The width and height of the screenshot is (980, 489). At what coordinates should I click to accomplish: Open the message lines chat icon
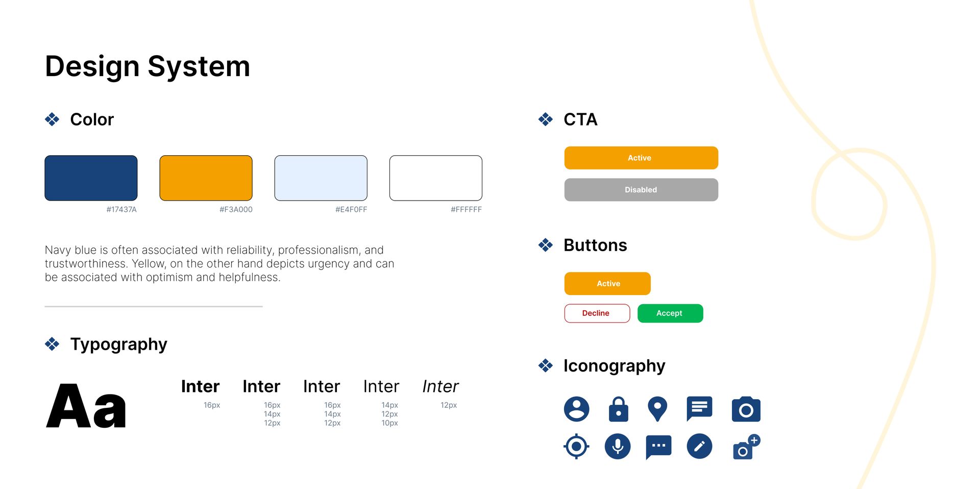699,409
